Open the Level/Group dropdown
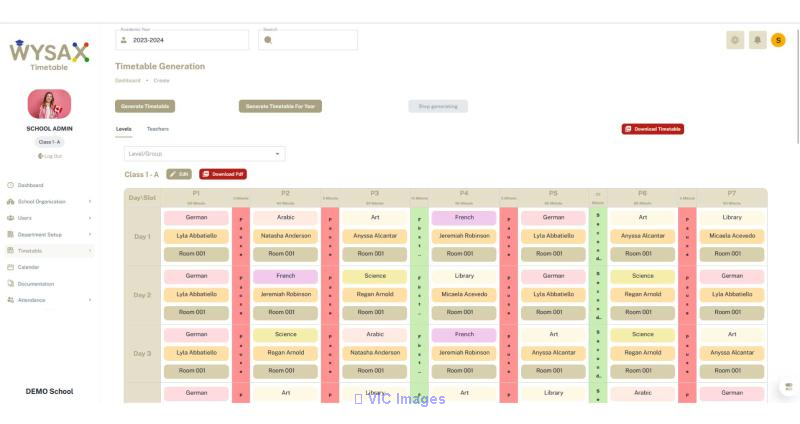The height and width of the screenshot is (424, 800). pyautogui.click(x=205, y=154)
